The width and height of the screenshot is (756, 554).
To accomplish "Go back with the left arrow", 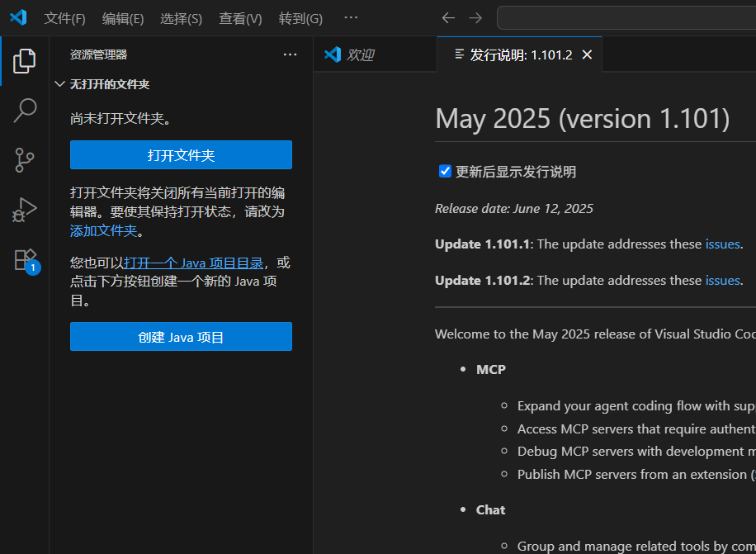I will [x=448, y=18].
